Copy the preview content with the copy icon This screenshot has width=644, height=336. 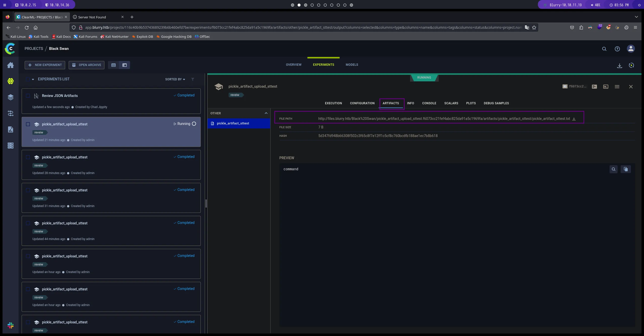tap(625, 169)
